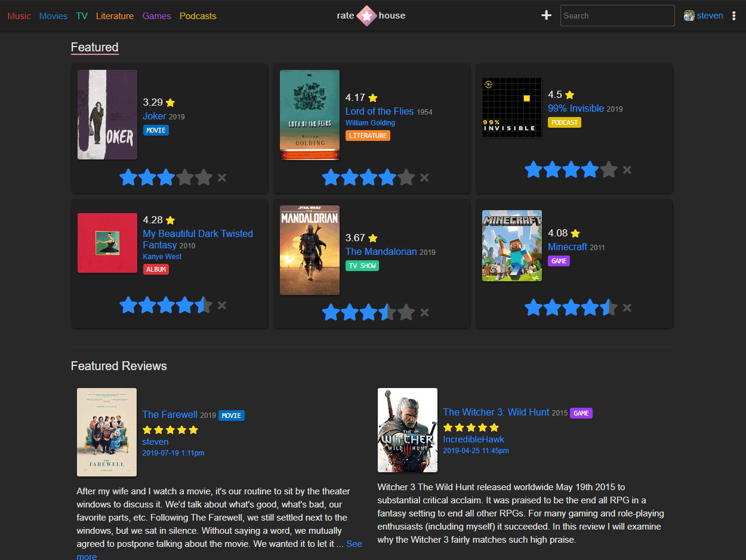Go to the TV category
Viewport: 746px width, 560px height.
tap(82, 16)
